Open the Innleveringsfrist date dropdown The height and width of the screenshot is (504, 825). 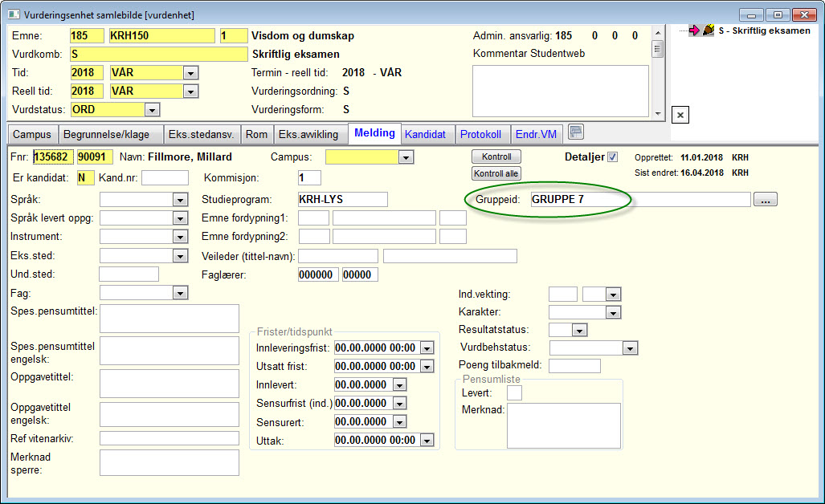click(x=427, y=348)
